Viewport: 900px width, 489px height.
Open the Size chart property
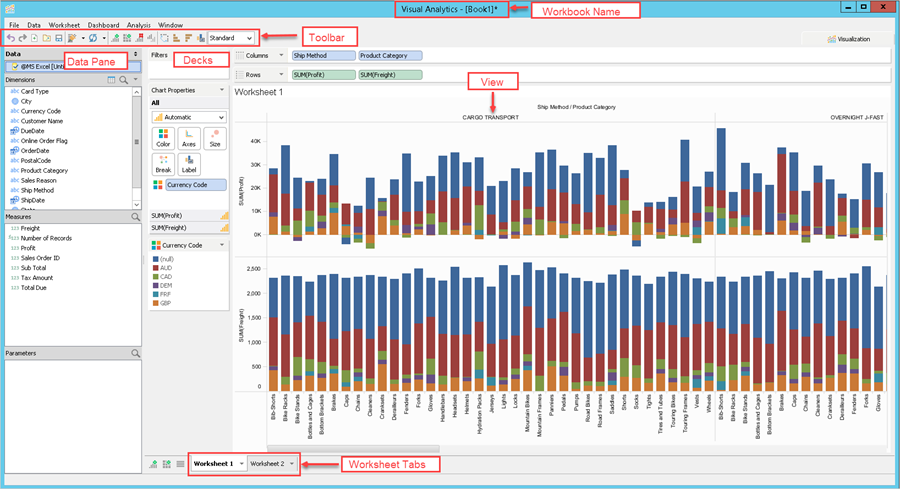click(x=214, y=139)
